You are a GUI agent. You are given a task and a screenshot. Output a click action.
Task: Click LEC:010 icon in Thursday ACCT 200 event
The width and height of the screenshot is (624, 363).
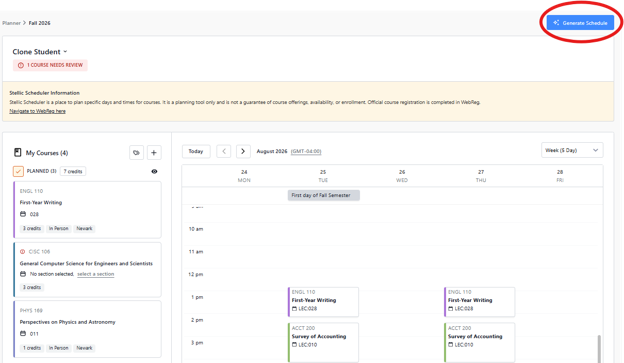451,345
